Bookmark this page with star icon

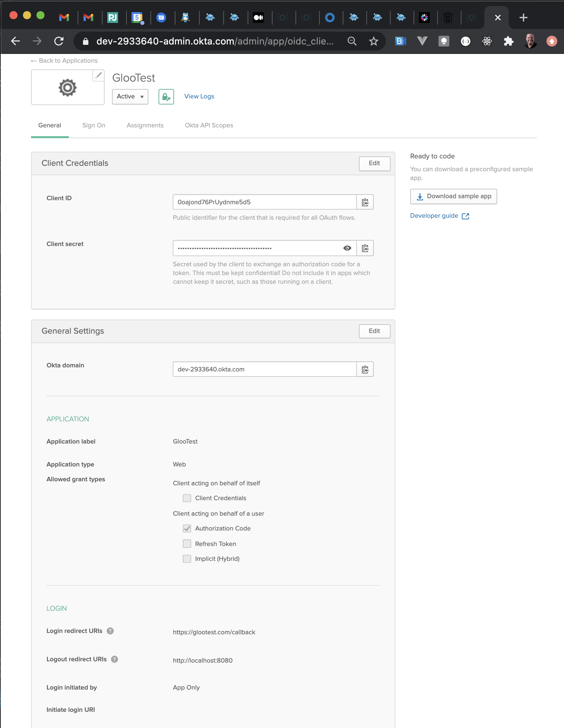(373, 41)
